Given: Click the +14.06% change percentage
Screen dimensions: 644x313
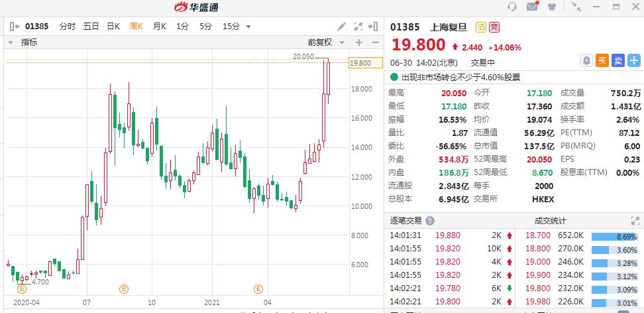Looking at the screenshot, I should pos(505,48).
